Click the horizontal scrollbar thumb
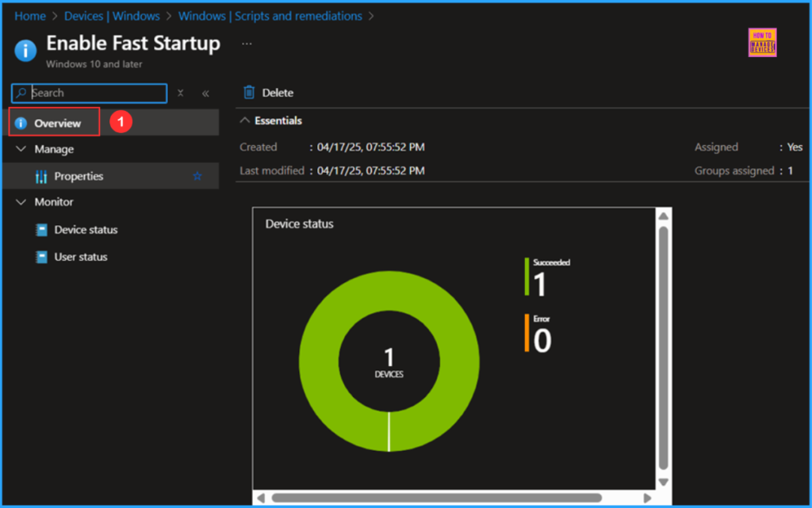 pyautogui.click(x=437, y=498)
